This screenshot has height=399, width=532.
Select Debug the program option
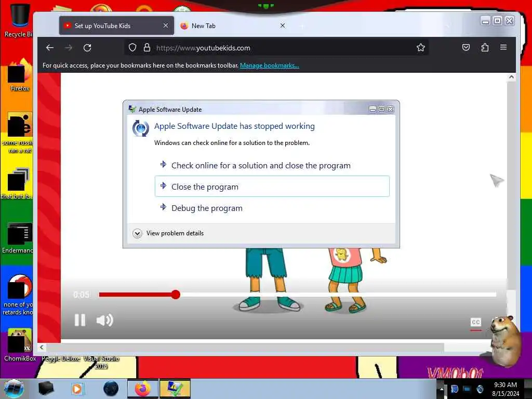pyautogui.click(x=272, y=208)
